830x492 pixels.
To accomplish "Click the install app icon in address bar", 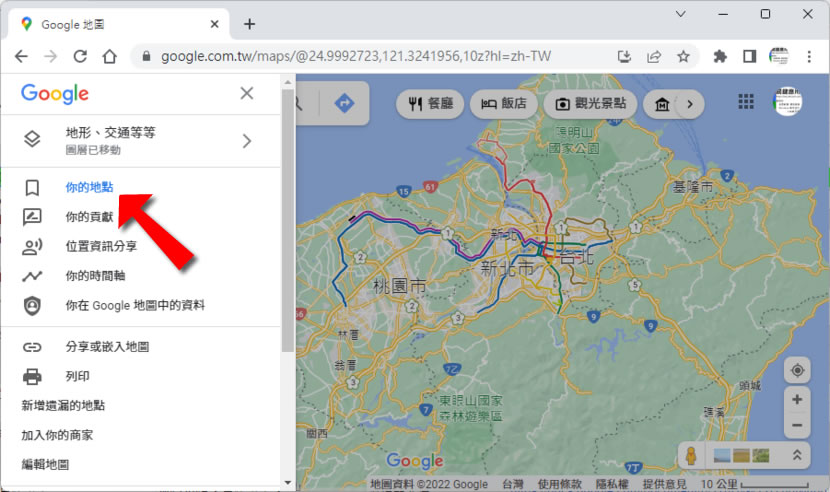I will point(625,57).
